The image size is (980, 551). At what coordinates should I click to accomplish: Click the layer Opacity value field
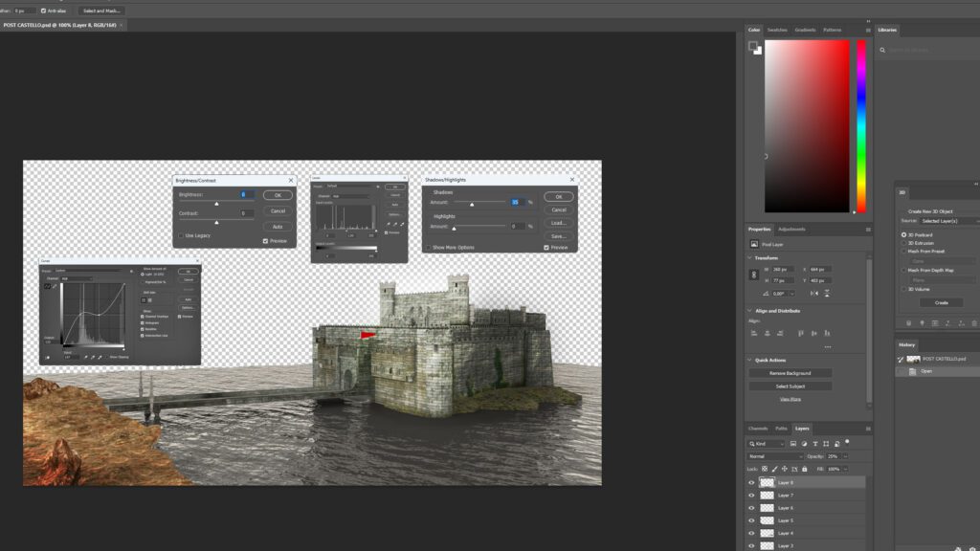pyautogui.click(x=834, y=456)
